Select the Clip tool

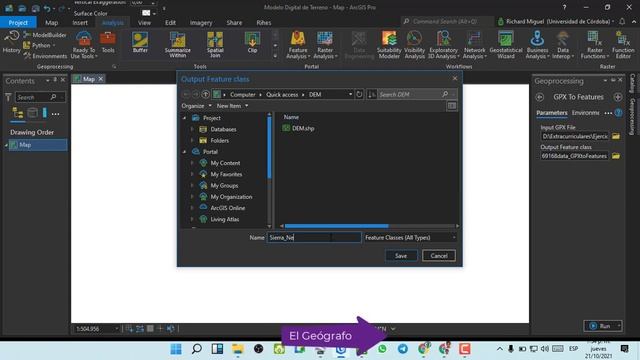[x=252, y=42]
